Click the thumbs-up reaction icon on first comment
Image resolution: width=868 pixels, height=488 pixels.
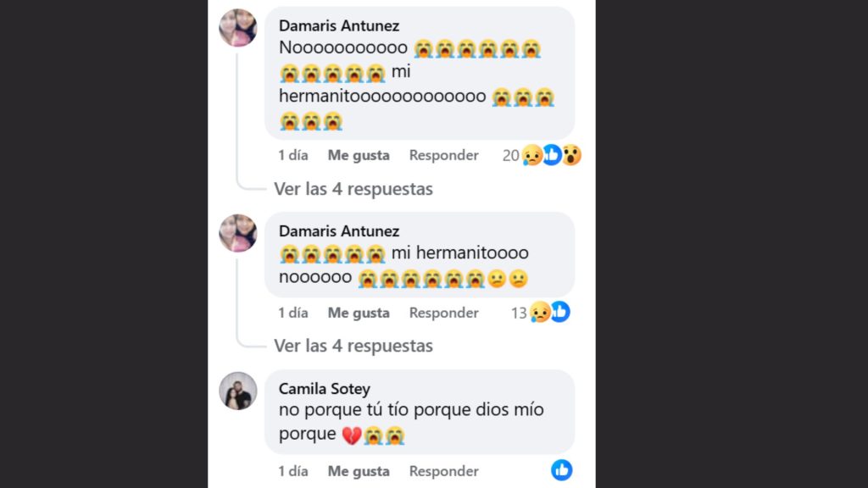pyautogui.click(x=552, y=155)
